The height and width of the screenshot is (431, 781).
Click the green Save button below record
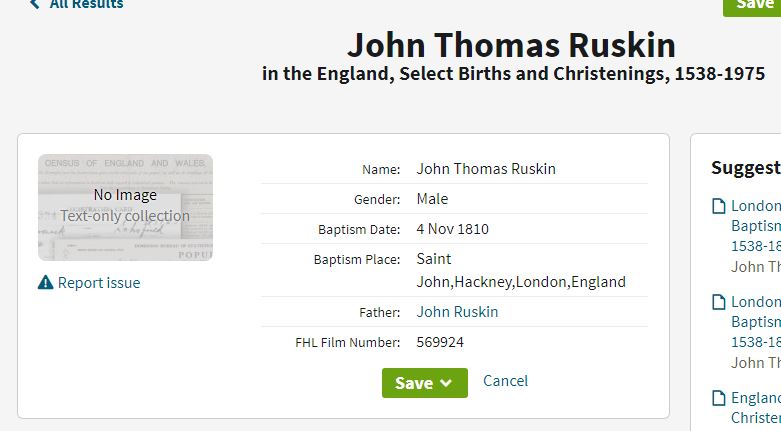coord(425,383)
